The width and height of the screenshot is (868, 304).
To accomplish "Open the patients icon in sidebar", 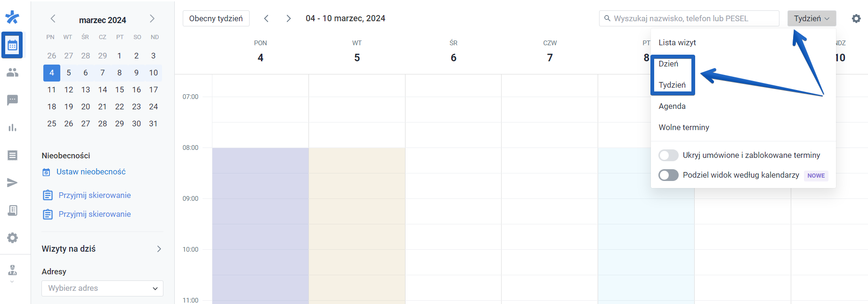I will (12, 73).
